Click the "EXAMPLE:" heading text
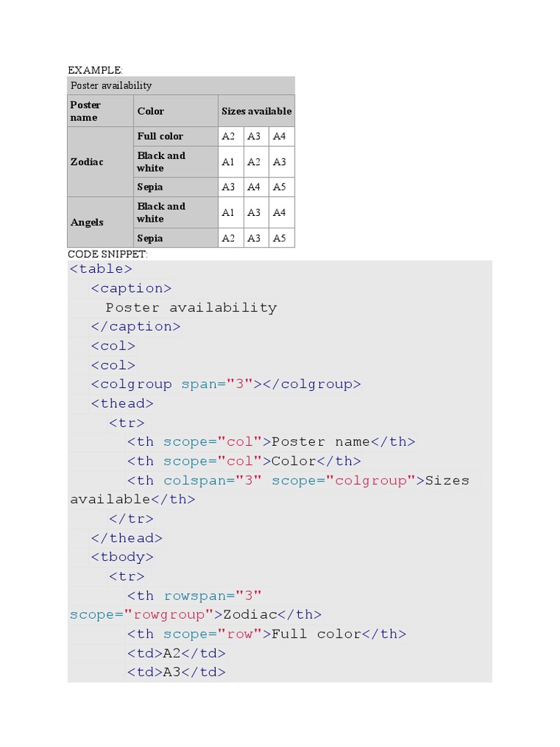 [x=95, y=70]
